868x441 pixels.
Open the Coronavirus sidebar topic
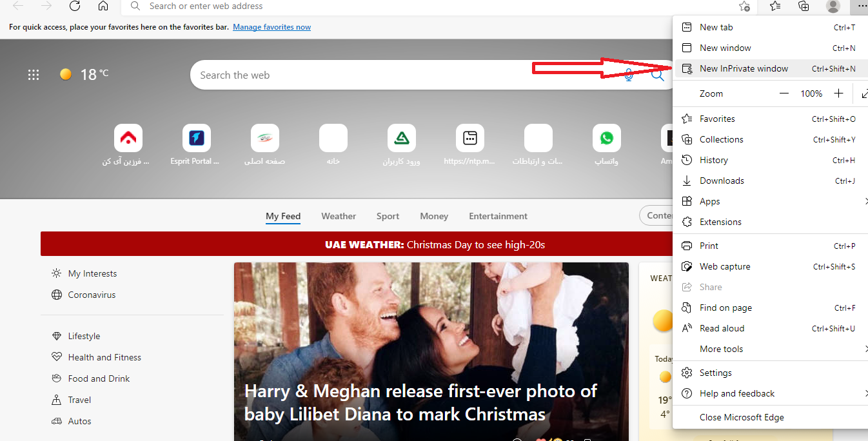click(x=92, y=295)
